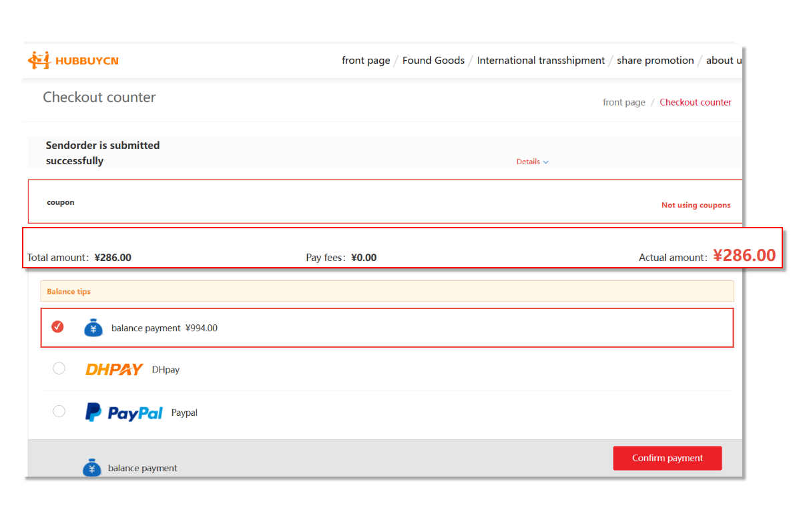
Task: Go to Found Goods in navigation
Action: [x=433, y=60]
